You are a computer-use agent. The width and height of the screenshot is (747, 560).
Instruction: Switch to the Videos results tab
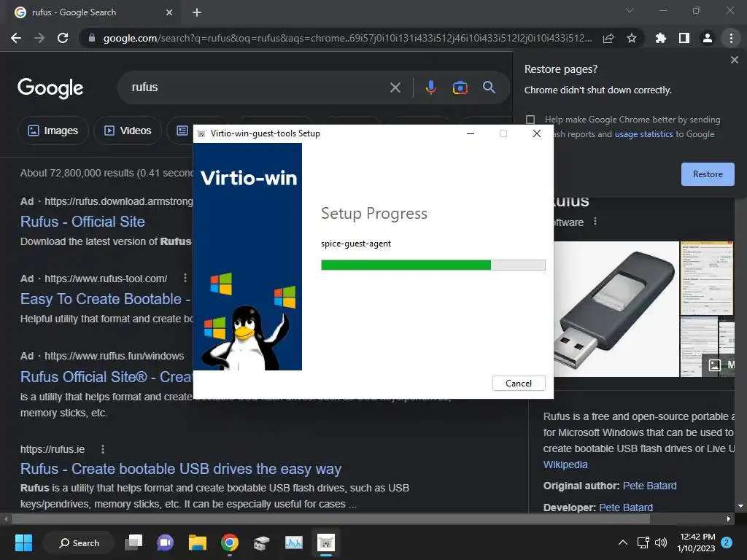pos(128,131)
